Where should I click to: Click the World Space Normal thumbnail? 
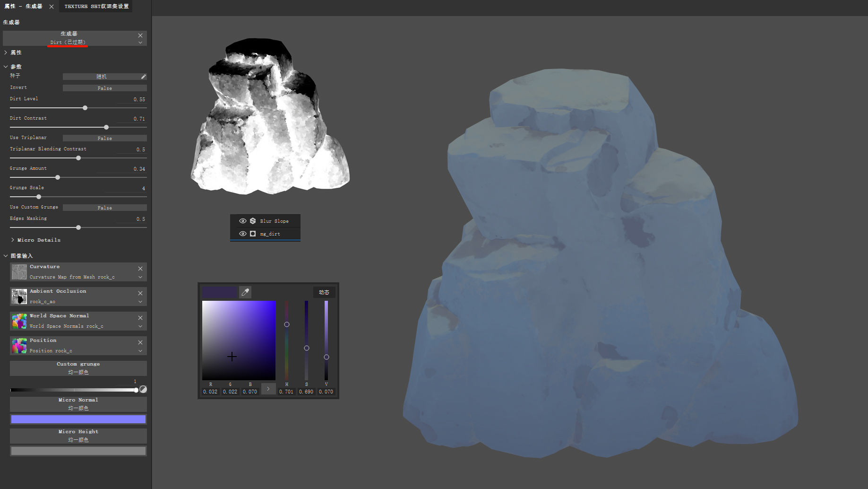click(x=19, y=321)
